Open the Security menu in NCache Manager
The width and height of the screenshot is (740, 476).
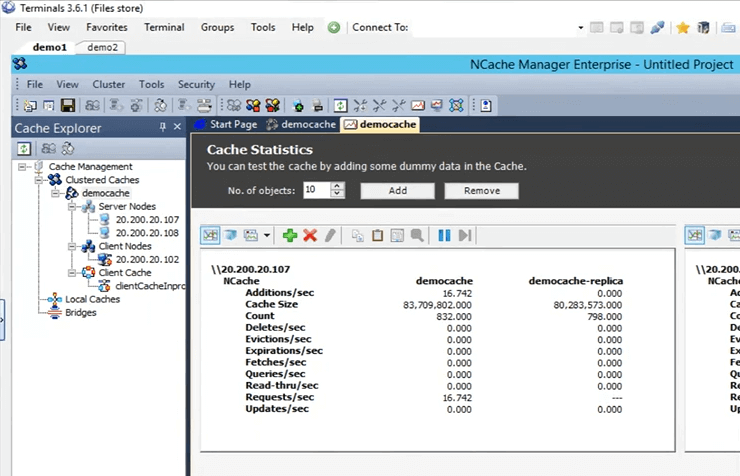point(196,84)
